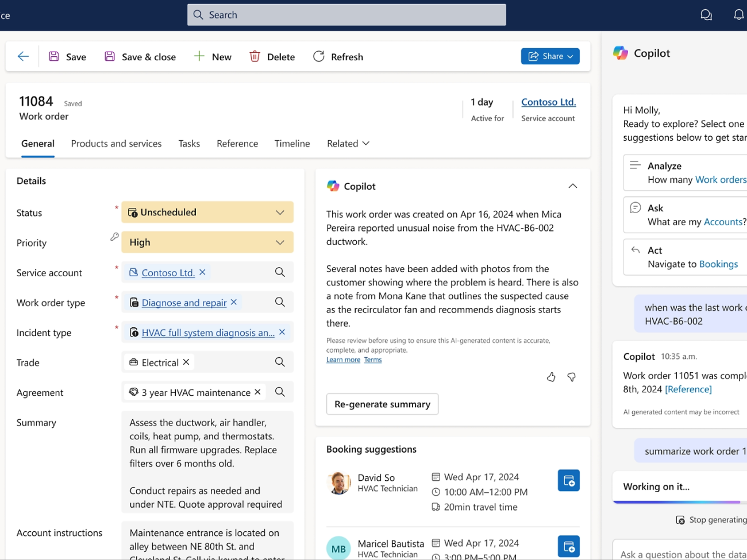This screenshot has width=747, height=560.
Task: Remove Electrical from Trade field
Action: [x=186, y=362]
